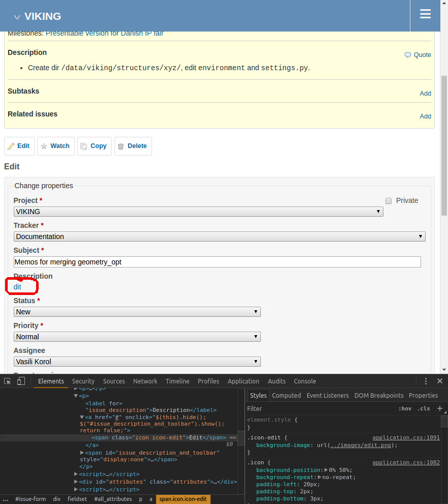
Task: Expand the background-repeat shorthand triangle
Action: [x=319, y=478]
